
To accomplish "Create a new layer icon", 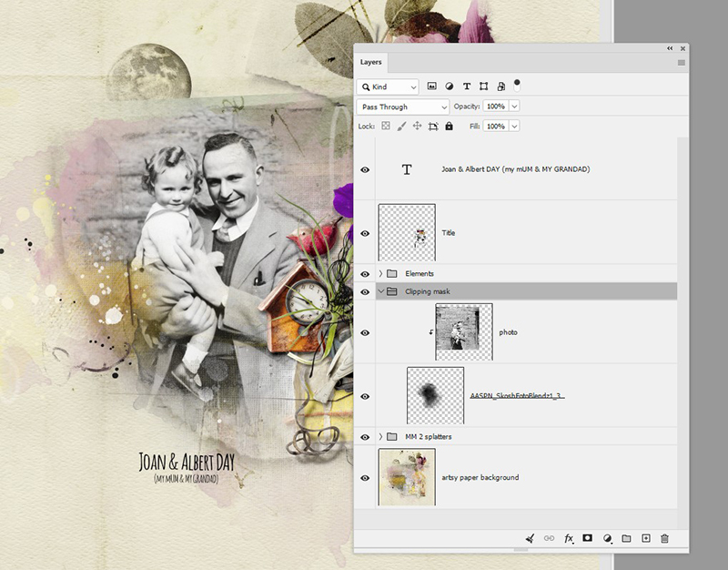I will (646, 538).
